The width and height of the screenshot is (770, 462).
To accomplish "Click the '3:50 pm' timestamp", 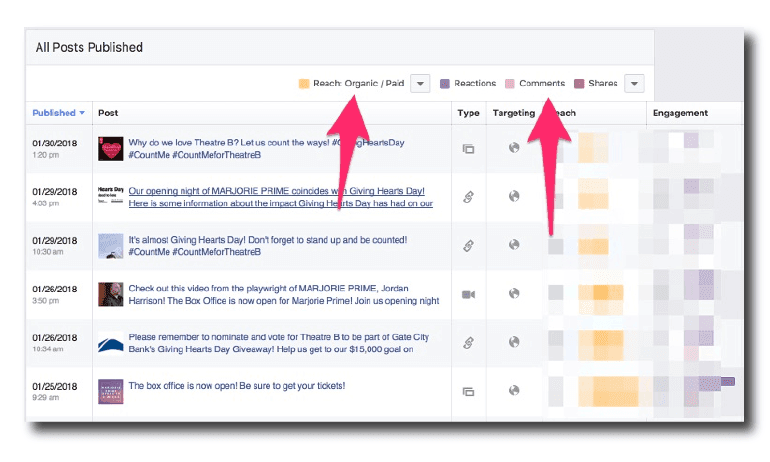I will coord(46,300).
